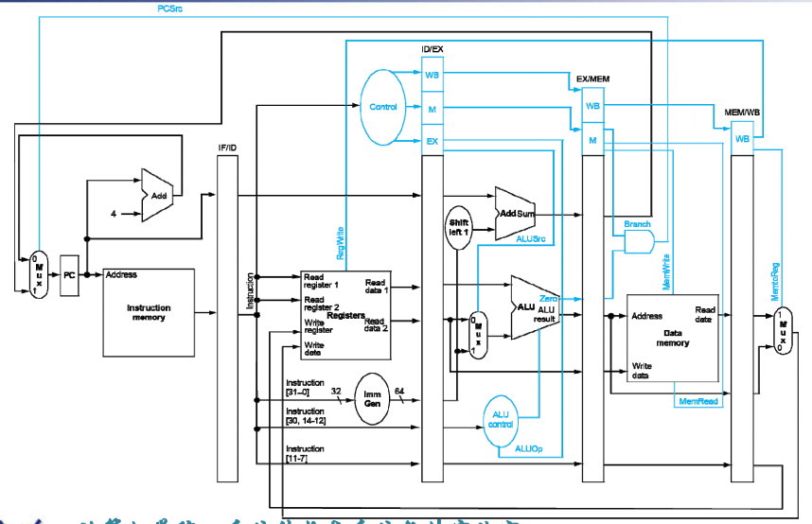Click the MemRead signal label
The width and height of the screenshot is (812, 524).
700,402
